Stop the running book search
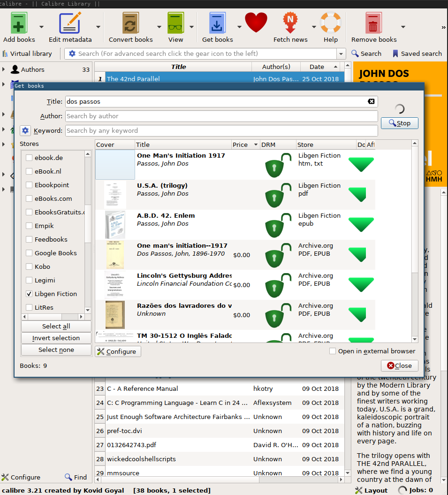 [x=399, y=123]
